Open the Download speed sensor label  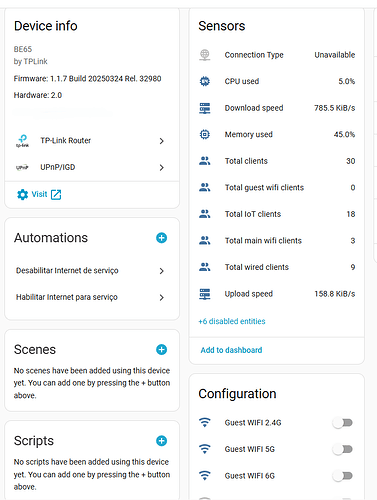tap(254, 108)
